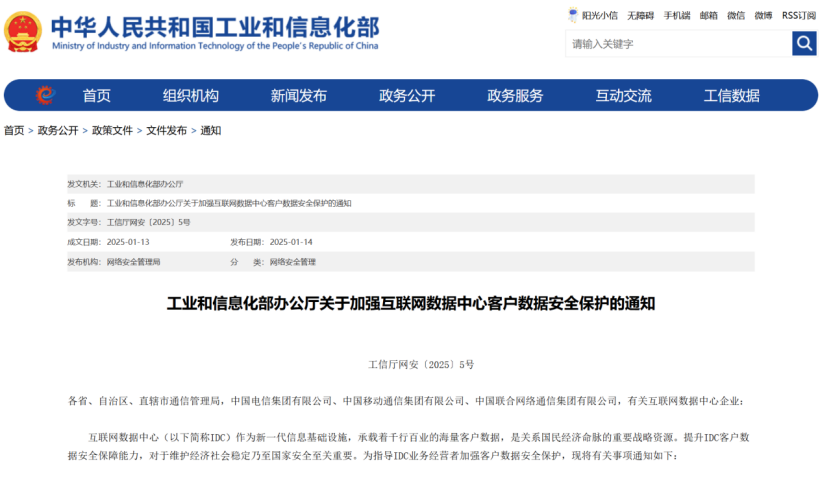Viewport: 831px width, 478px height.
Task: Click the 无障碍 accessibility link
Action: click(x=640, y=15)
